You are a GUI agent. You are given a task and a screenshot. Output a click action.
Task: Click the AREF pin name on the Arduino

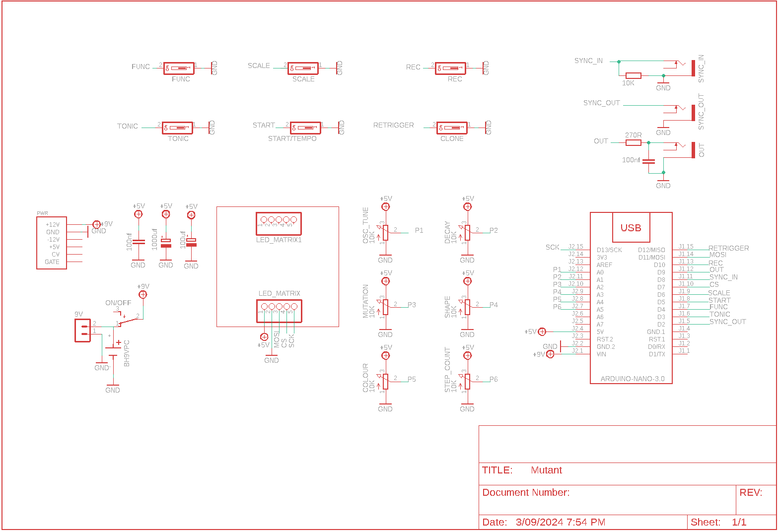[x=604, y=265]
